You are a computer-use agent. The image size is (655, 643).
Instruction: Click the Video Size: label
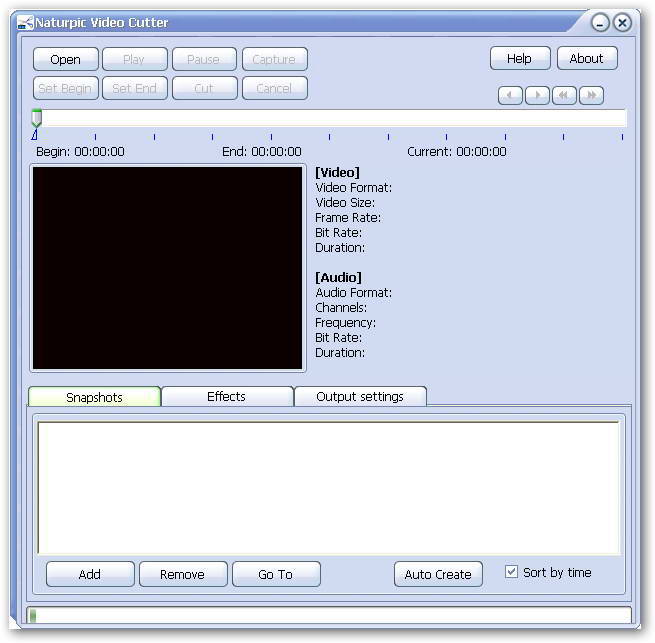(x=345, y=203)
